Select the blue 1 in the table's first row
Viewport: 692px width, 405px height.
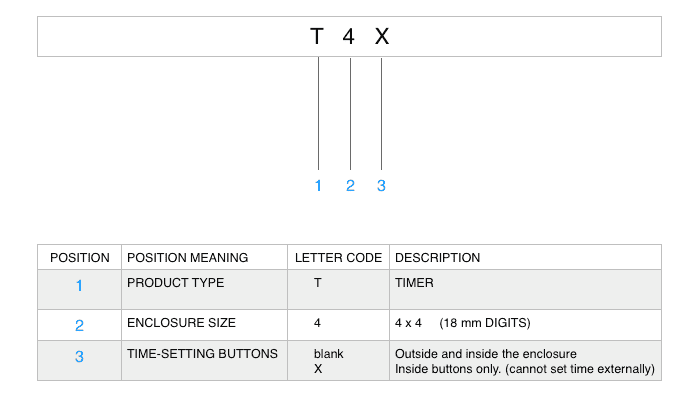point(79,286)
